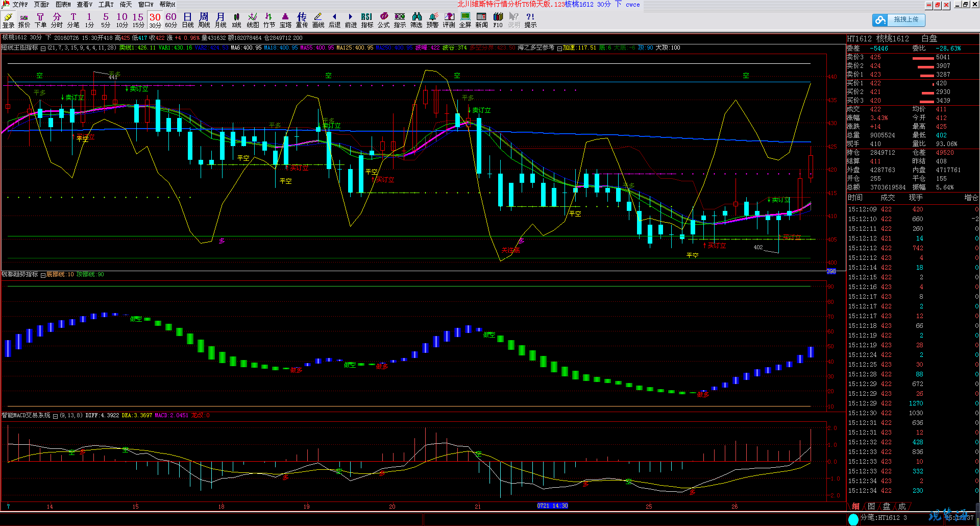Select the 线图 line chart icon
This screenshot has width=980, height=526.
[x=253, y=20]
